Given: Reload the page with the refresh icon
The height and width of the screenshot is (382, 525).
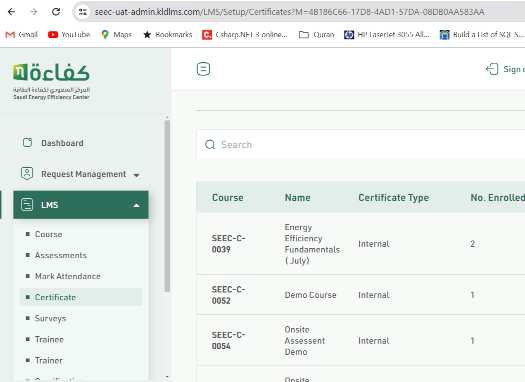Looking at the screenshot, I should [x=56, y=12].
